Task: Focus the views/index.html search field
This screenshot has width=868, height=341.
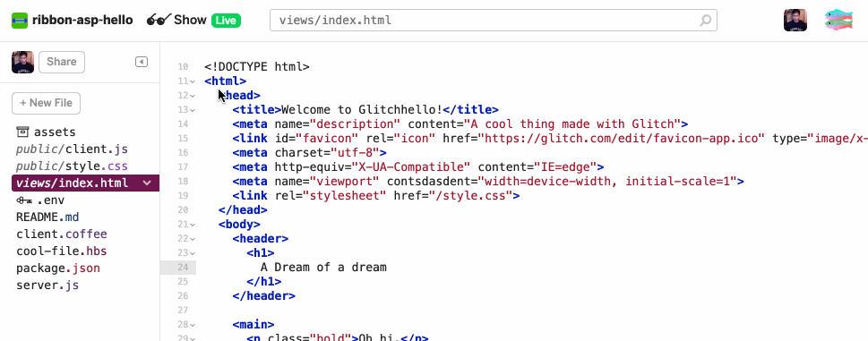Action: point(494,21)
